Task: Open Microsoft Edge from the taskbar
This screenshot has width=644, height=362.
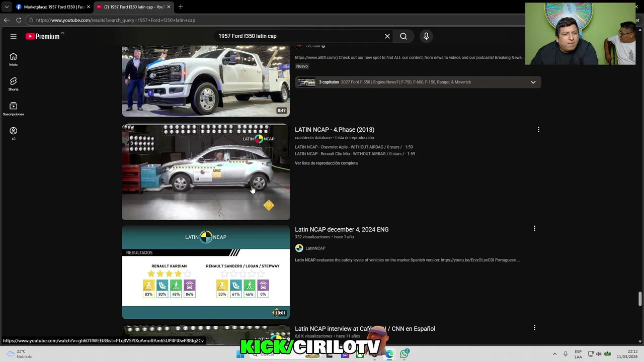Action: [389, 354]
